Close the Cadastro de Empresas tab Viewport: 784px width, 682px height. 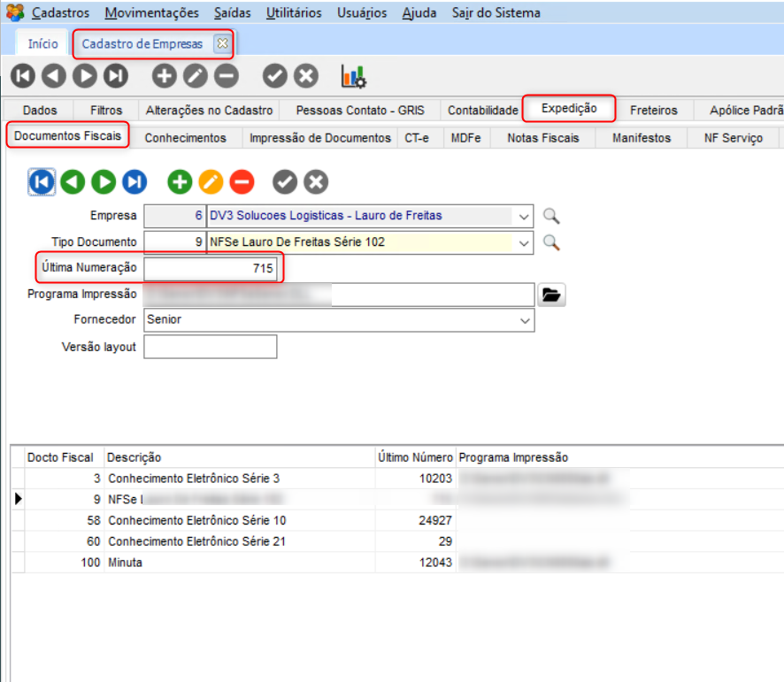coord(222,43)
